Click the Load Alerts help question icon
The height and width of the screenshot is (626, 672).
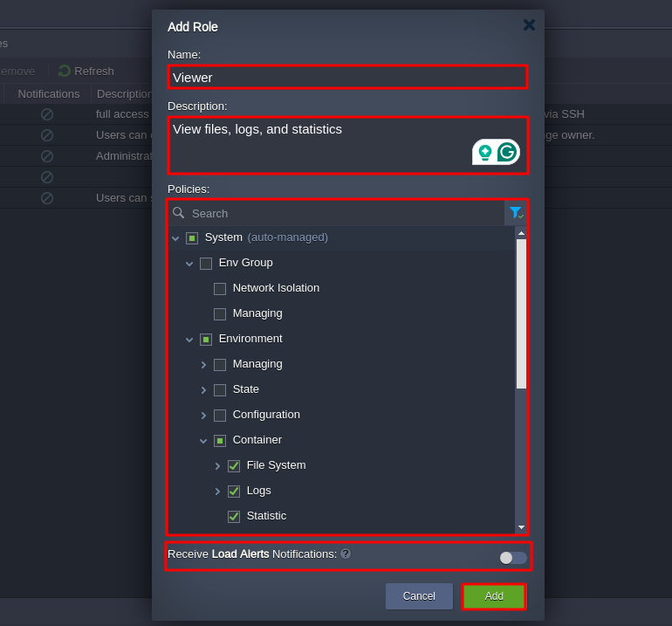[x=346, y=554]
